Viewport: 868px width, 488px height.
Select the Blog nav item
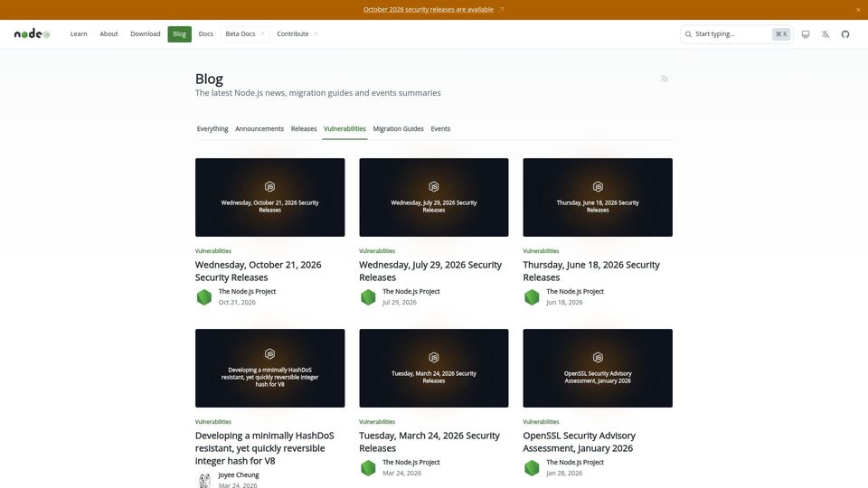click(x=179, y=33)
